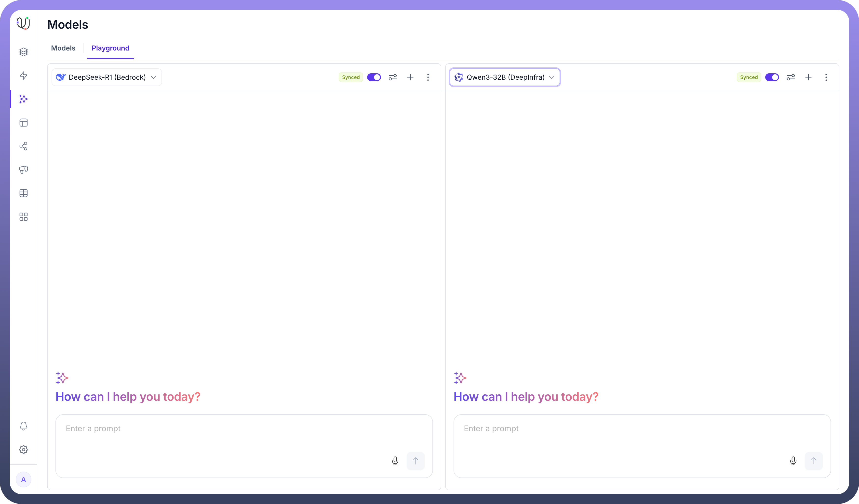Screen dimensions: 859x504
Task: Focus the DeepSeek prompt input field
Action: (x=222, y=436)
